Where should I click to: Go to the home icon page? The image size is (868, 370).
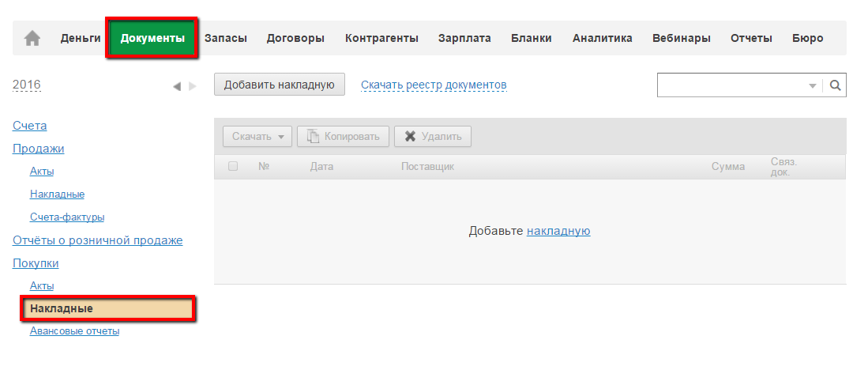coord(32,38)
